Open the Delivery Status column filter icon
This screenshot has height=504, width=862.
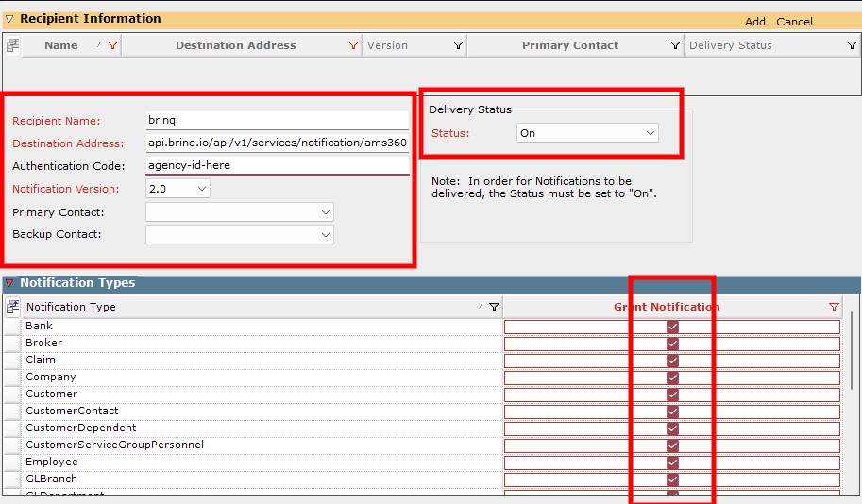852,45
